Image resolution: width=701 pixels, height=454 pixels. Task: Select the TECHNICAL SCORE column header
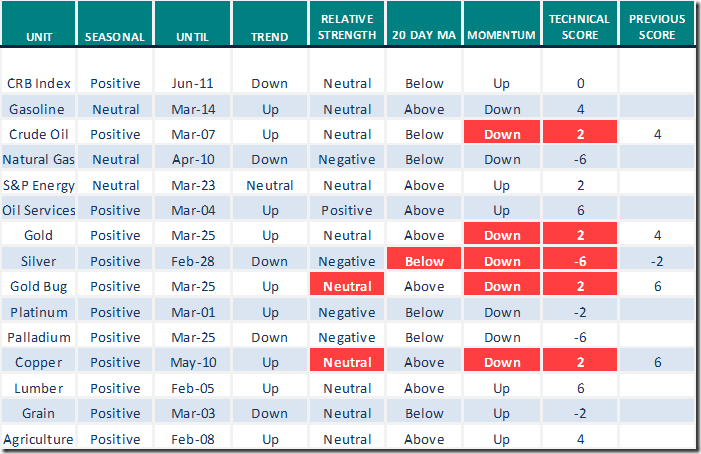pyautogui.click(x=580, y=28)
